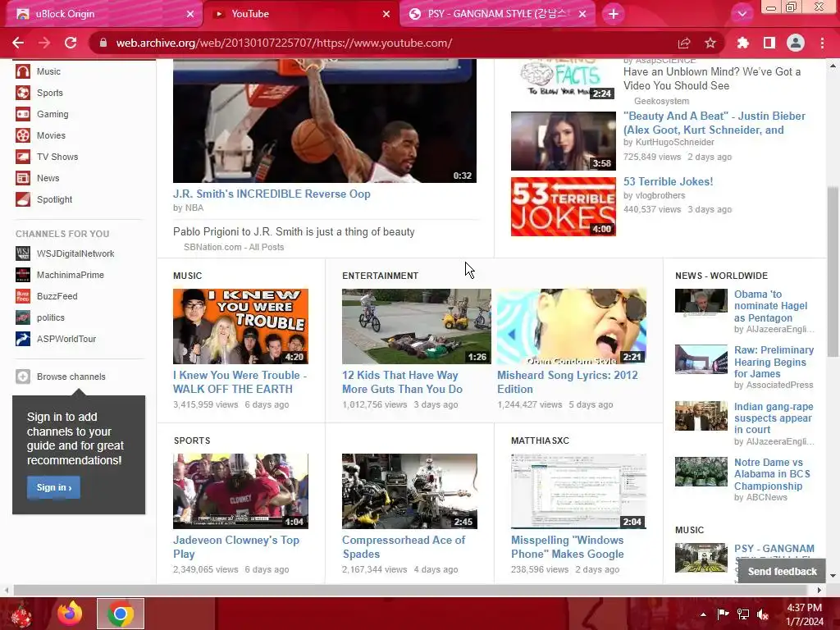Bookmark this page with the star icon
This screenshot has width=840, height=630.
[x=710, y=43]
